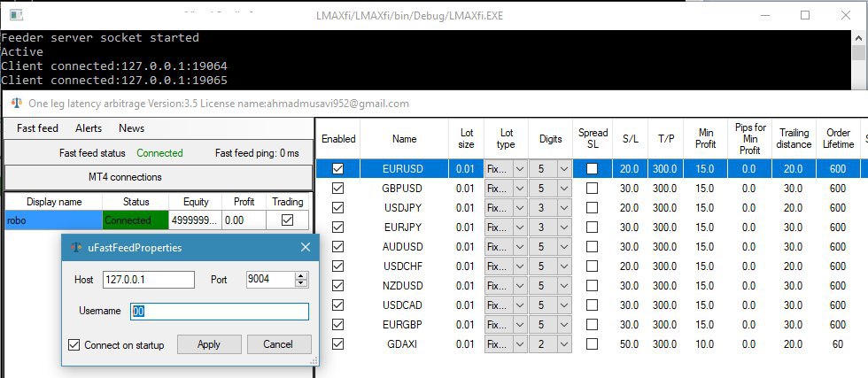Open Digits dropdown for USDCHF
Viewport: 868px width, 378px height.
(564, 266)
